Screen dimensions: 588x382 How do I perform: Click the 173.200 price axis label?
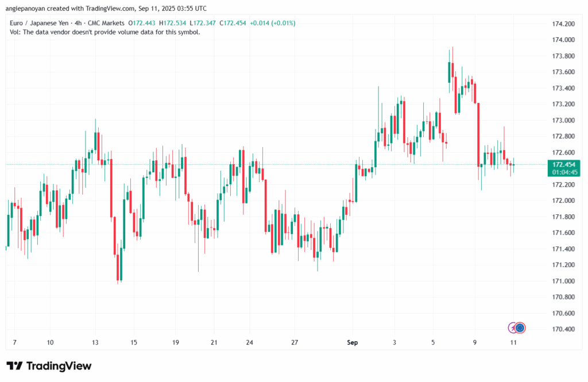[x=564, y=104]
